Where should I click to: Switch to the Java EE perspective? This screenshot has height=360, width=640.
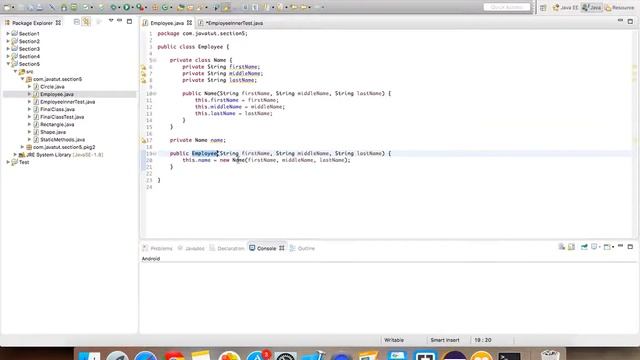click(x=565, y=8)
